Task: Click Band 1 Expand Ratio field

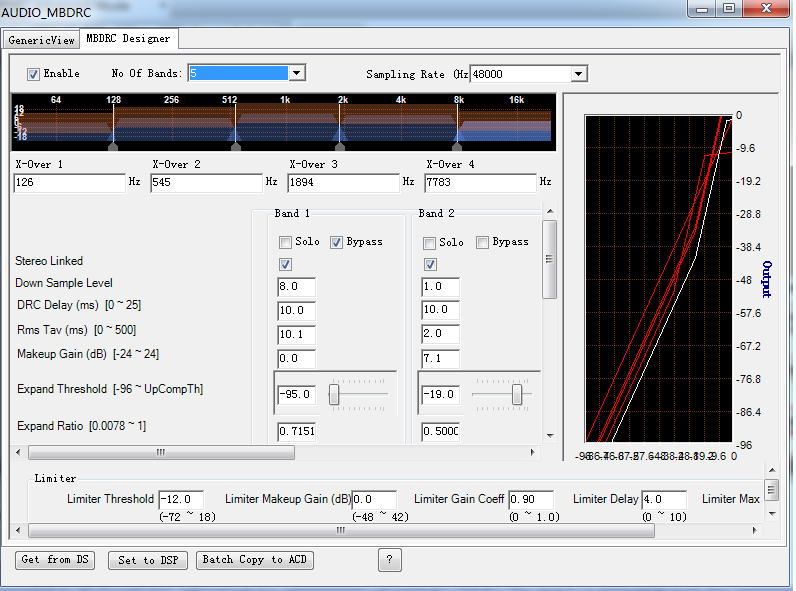Action: (296, 432)
